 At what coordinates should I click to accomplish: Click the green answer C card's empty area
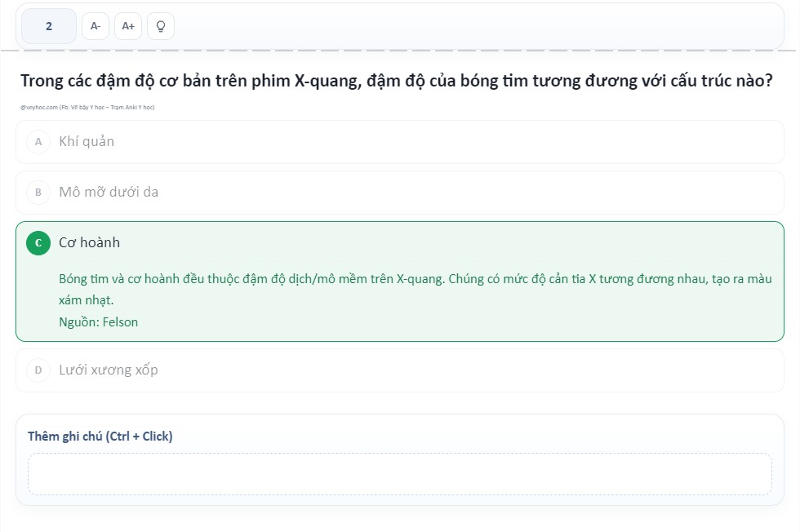[x=490, y=243]
